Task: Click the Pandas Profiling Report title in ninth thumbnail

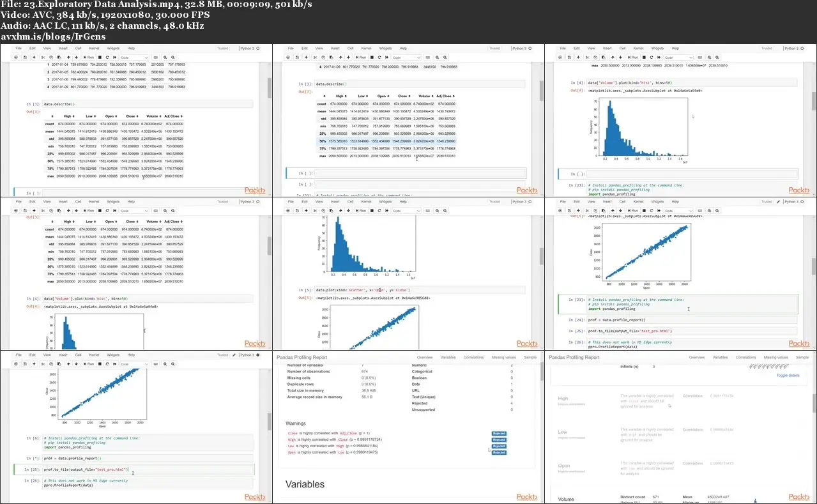Action: 574,358
